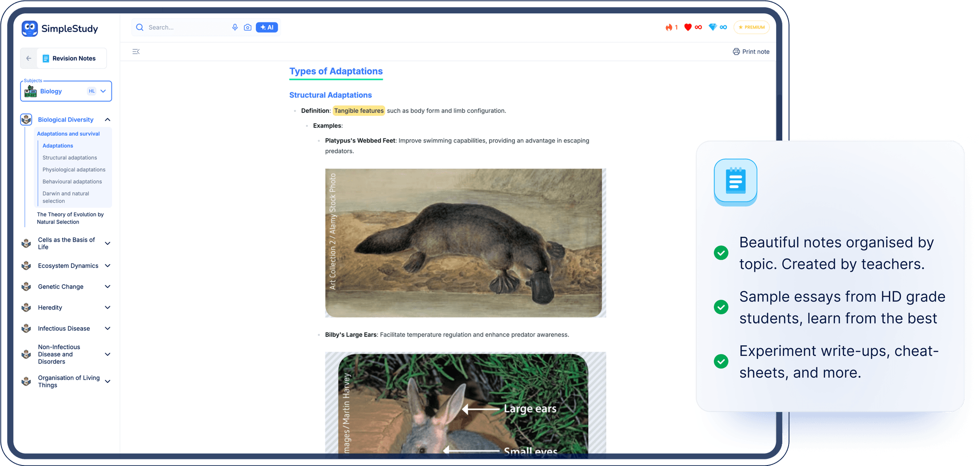This screenshot has height=466, width=980.
Task: Click the HL level badge
Action: 91,91
